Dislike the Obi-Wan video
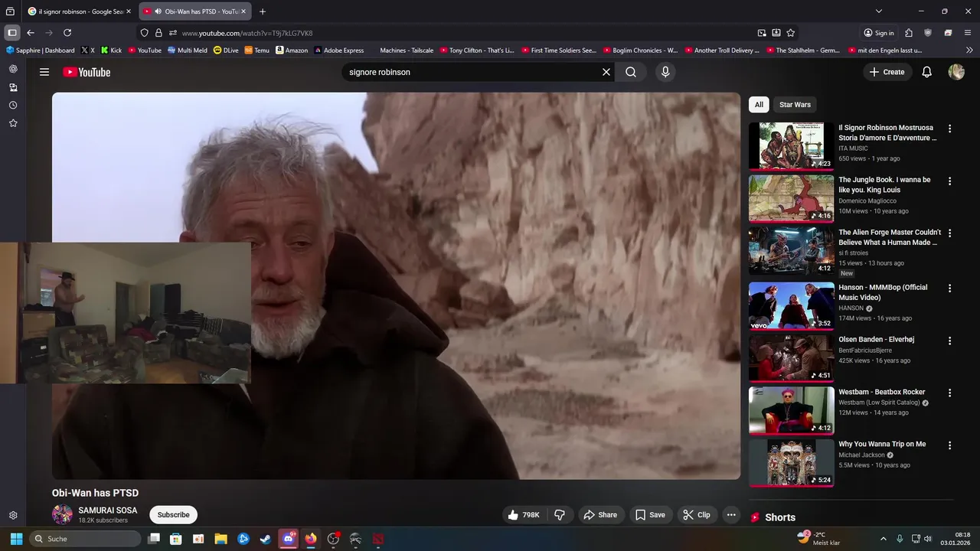 tap(560, 515)
